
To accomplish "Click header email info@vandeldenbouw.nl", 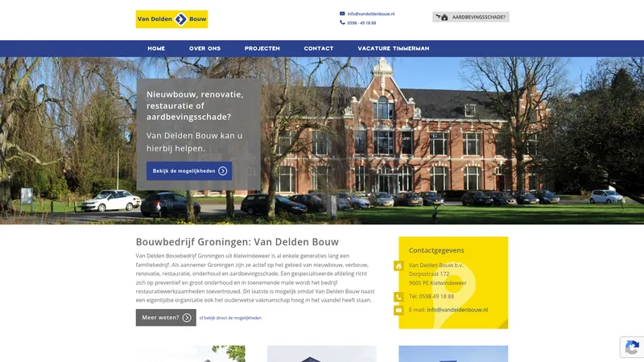I will [x=371, y=14].
